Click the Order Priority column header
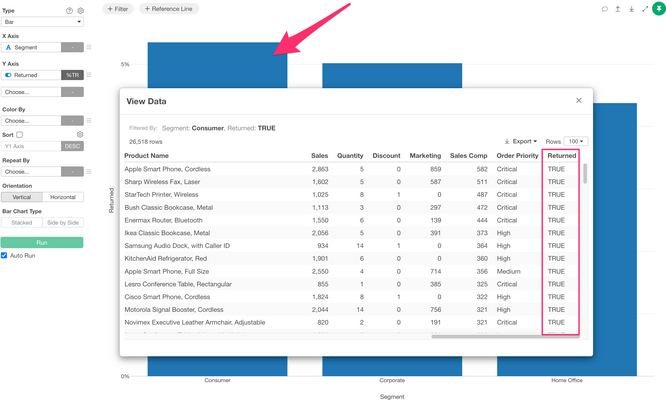The width and height of the screenshot is (666, 400). 517,156
